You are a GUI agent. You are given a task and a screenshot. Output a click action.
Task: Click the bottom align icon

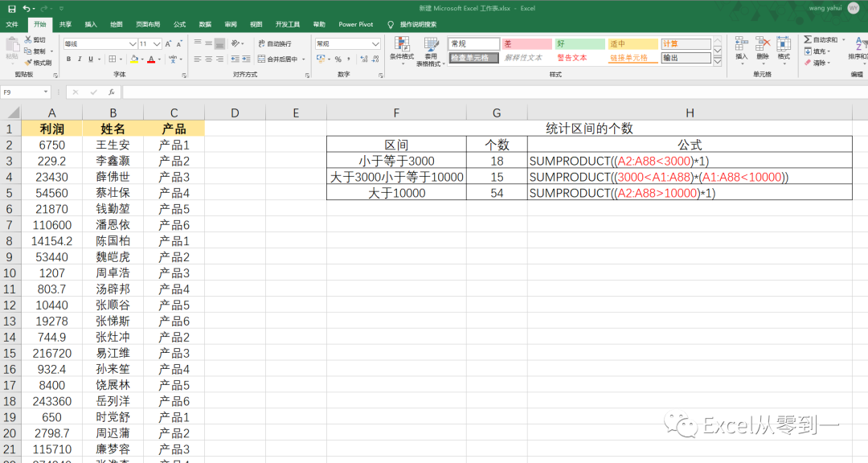pyautogui.click(x=219, y=43)
